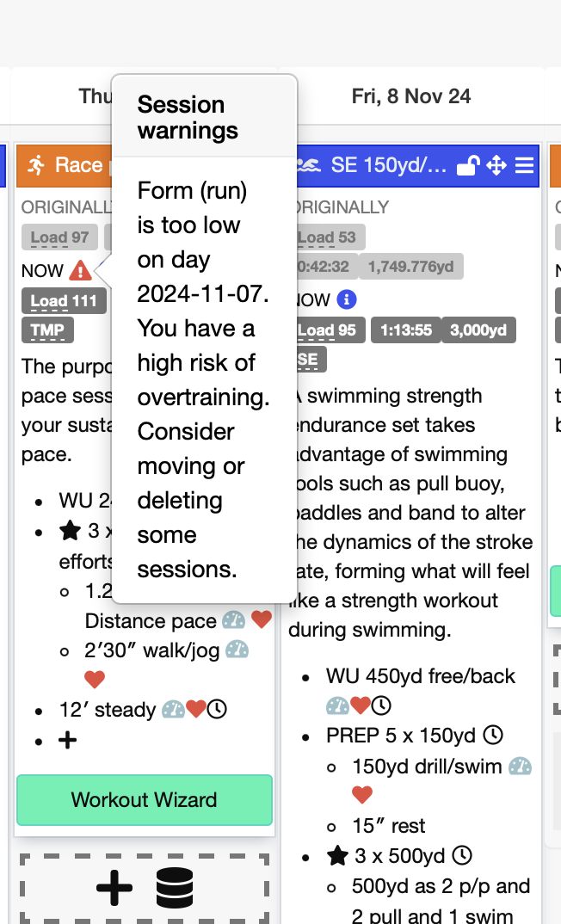561x924 pixels.
Task: Toggle the unlock icon on swim session header
Action: [468, 165]
